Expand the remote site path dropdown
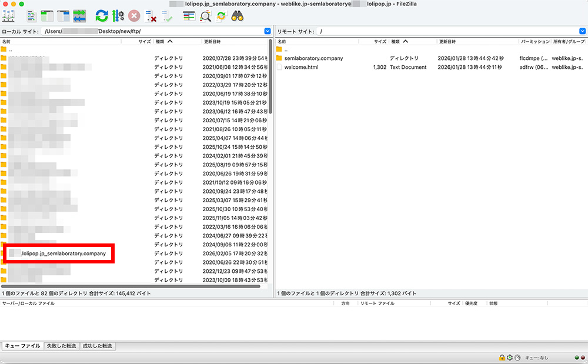This screenshot has height=364, width=588. [x=583, y=31]
